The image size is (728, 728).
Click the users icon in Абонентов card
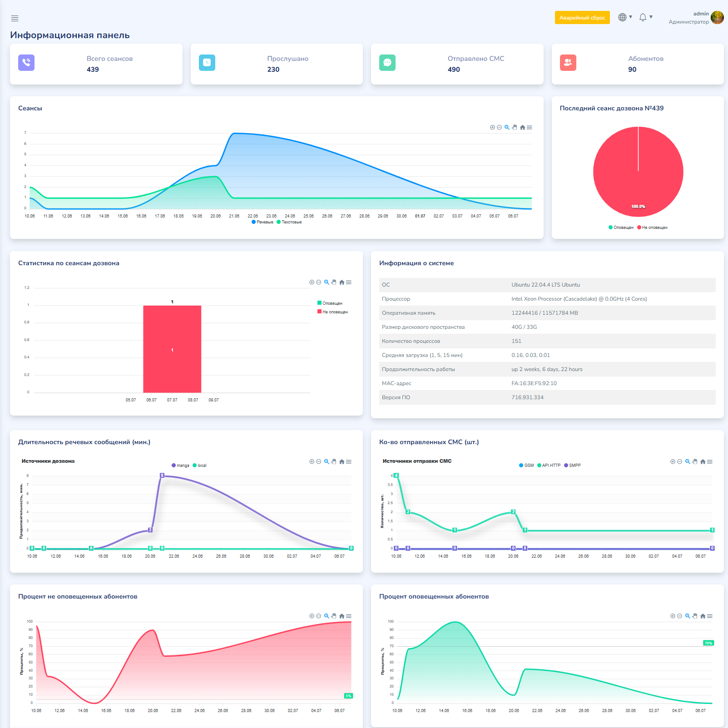568,63
